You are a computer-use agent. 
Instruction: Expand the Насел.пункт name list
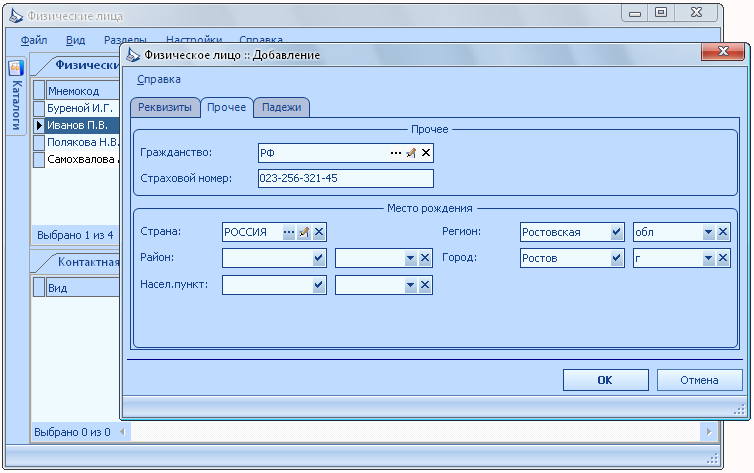point(318,285)
